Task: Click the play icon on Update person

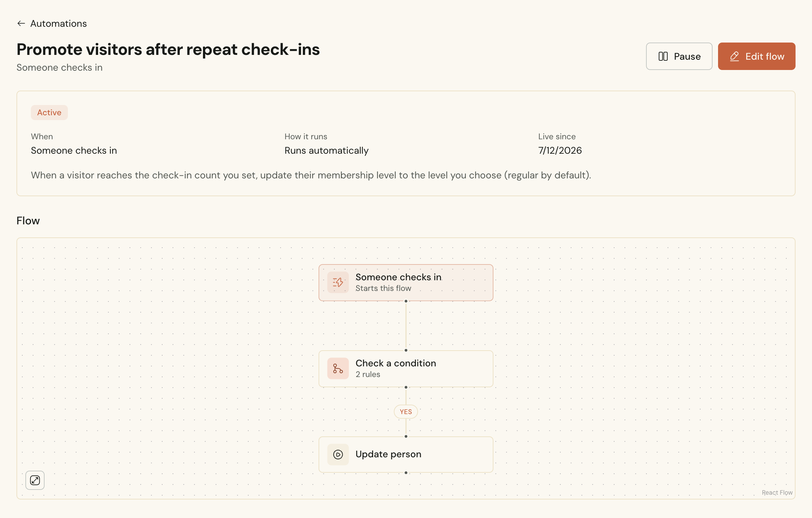Action: (338, 455)
